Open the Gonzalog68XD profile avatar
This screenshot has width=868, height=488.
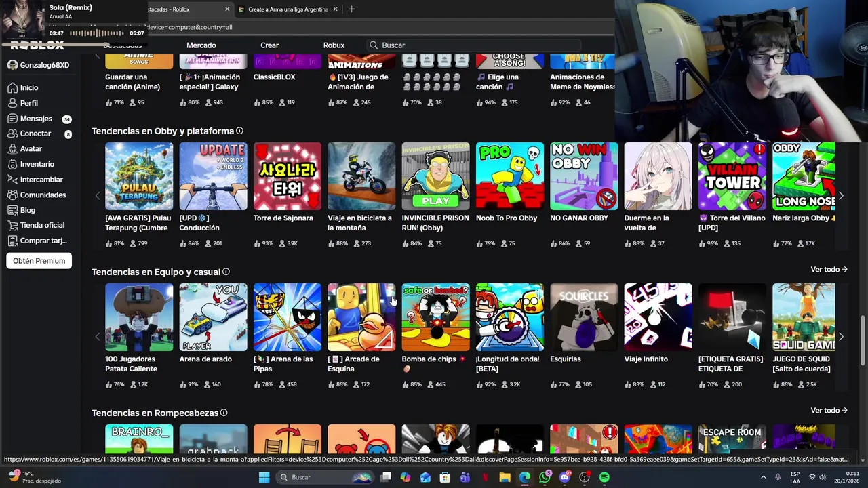point(12,65)
